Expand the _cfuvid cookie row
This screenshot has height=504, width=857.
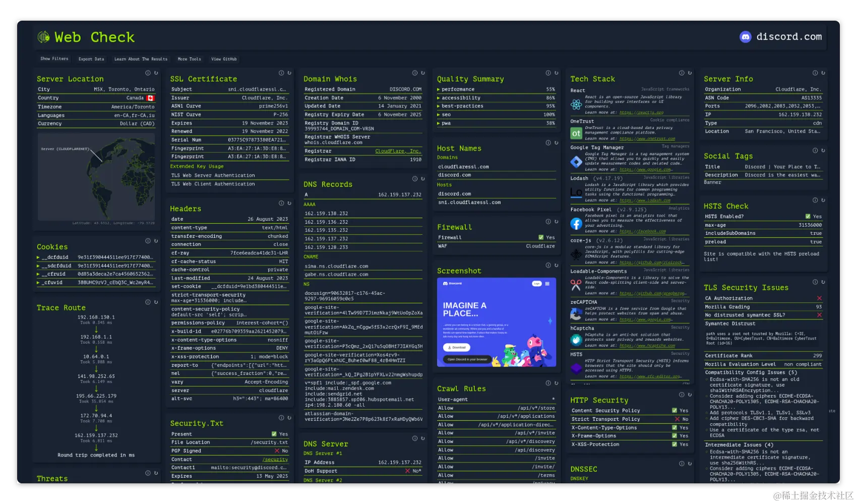pos(96,282)
